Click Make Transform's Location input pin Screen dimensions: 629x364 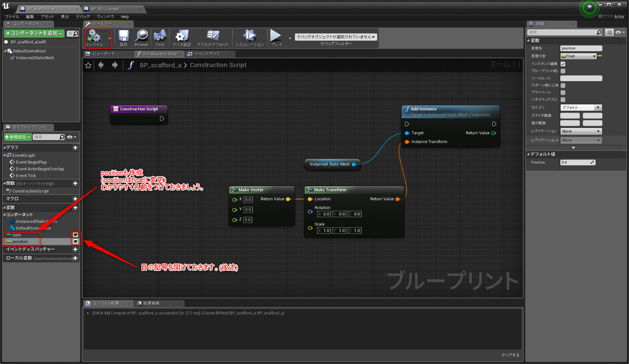[310, 199]
